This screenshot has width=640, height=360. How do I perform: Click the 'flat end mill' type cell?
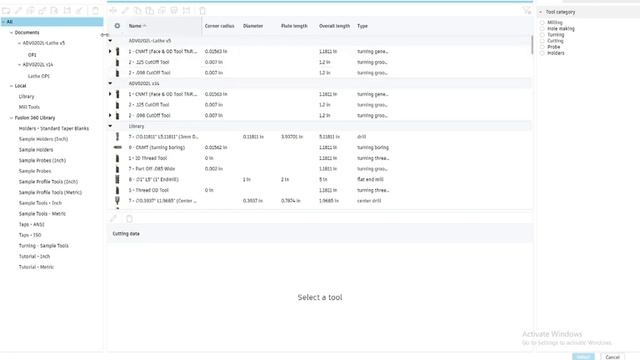pyautogui.click(x=370, y=179)
